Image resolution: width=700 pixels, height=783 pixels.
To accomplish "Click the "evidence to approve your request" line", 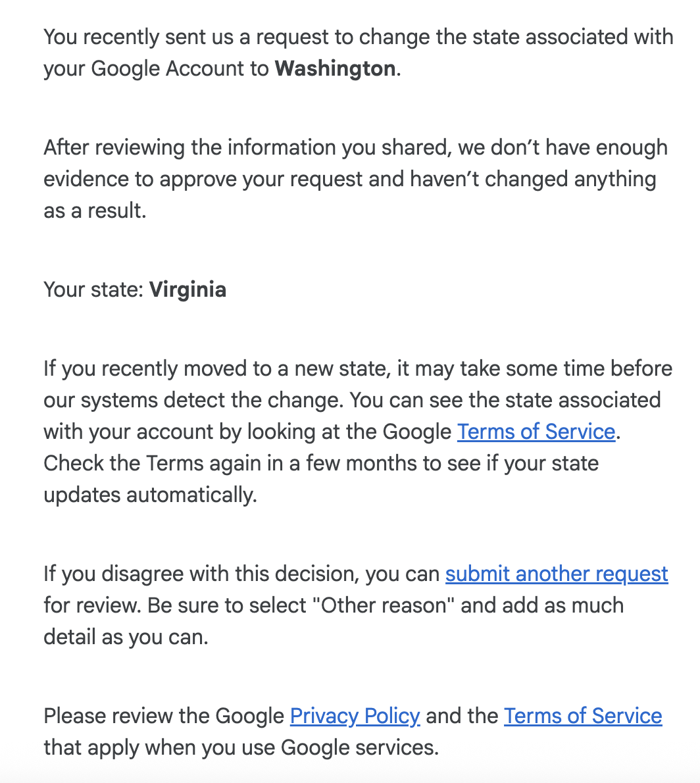I will pyautogui.click(x=349, y=179).
